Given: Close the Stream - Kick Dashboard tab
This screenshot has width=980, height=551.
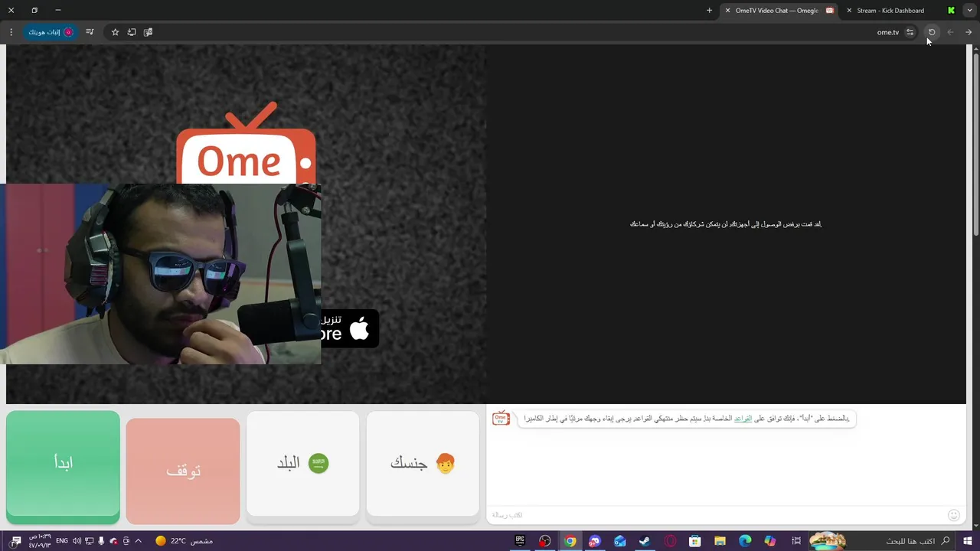Looking at the screenshot, I should tap(849, 11).
